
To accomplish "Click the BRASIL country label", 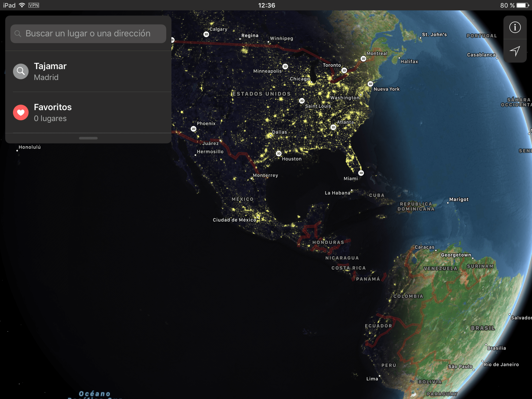I will coord(483,328).
